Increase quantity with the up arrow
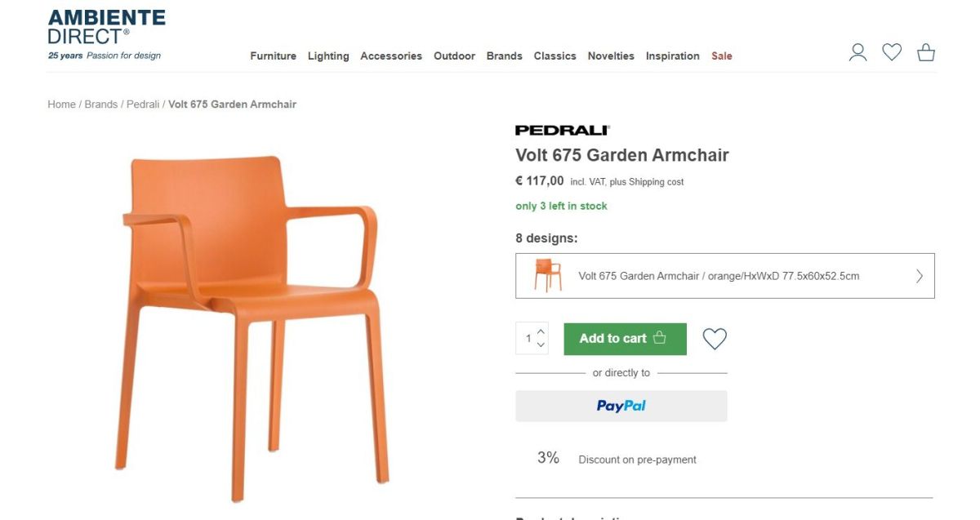Viewport: 980px width, 520px height. point(541,331)
